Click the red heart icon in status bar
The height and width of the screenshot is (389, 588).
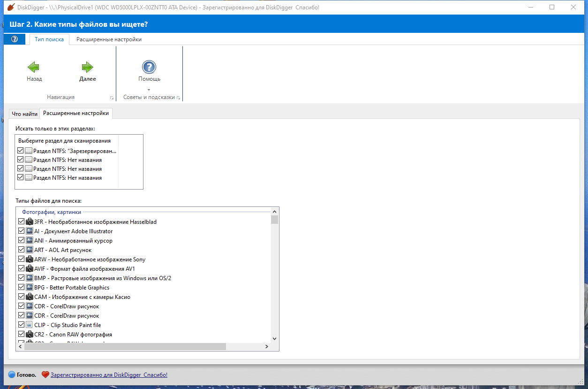(x=45, y=375)
